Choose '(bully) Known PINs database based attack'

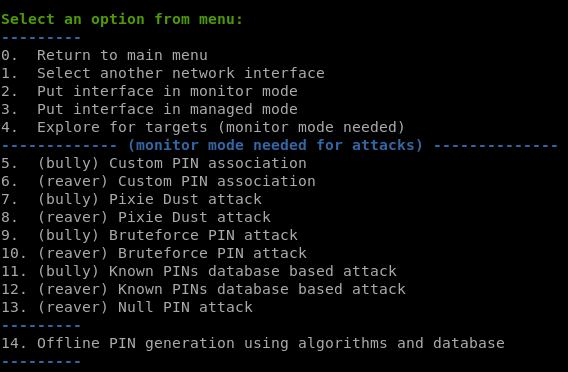[x=199, y=271]
